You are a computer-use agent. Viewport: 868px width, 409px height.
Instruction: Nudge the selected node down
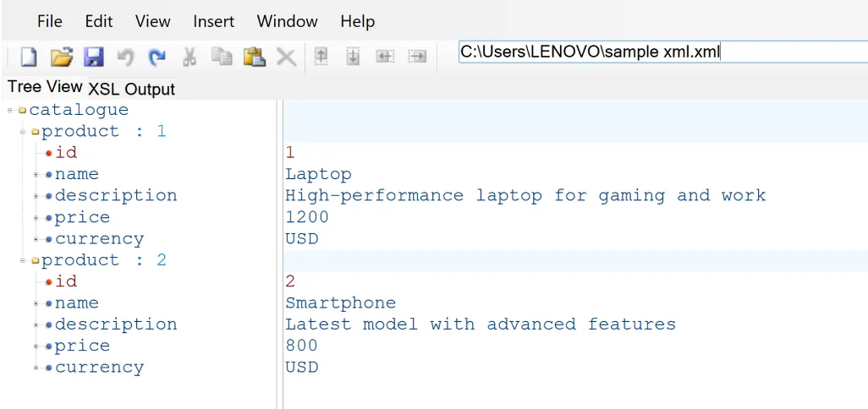pyautogui.click(x=353, y=57)
